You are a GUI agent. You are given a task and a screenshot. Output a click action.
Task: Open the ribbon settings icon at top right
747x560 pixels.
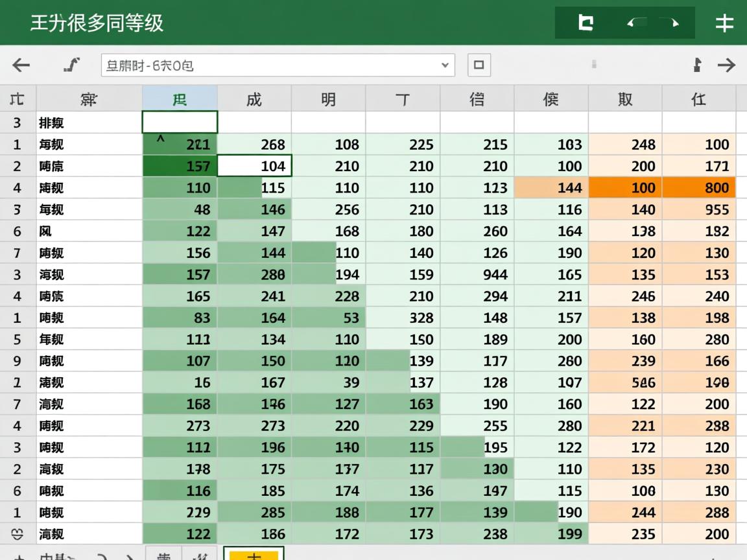click(x=724, y=23)
